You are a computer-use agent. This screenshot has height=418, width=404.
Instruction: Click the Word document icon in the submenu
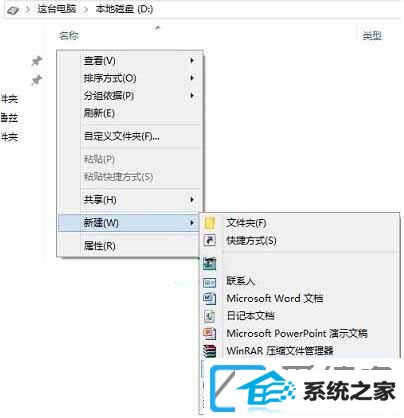209,298
